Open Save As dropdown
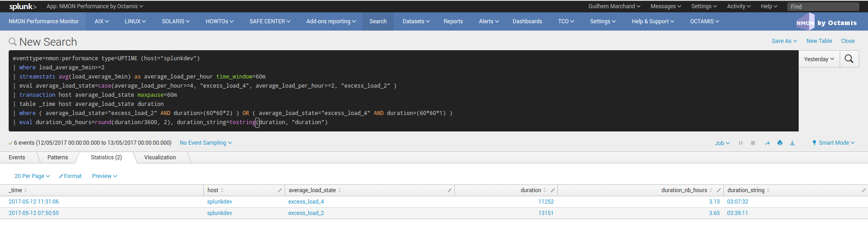The image size is (868, 241). click(784, 41)
